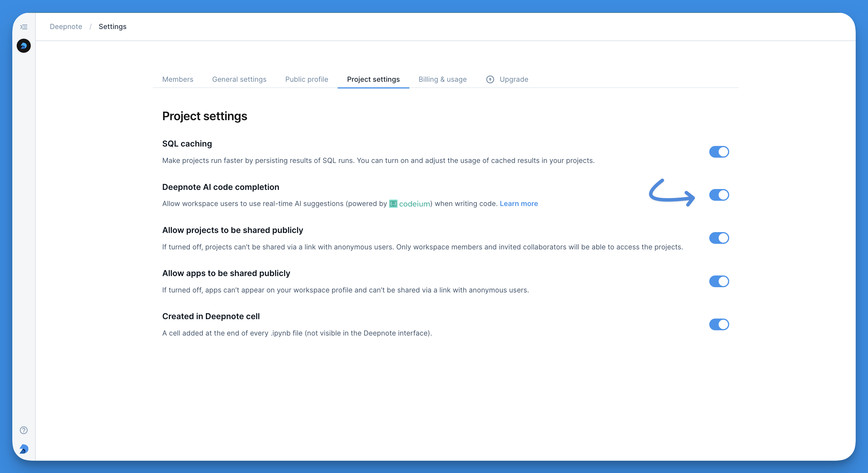Click Allow projects to be shared publicly title
This screenshot has width=868, height=473.
(233, 230)
